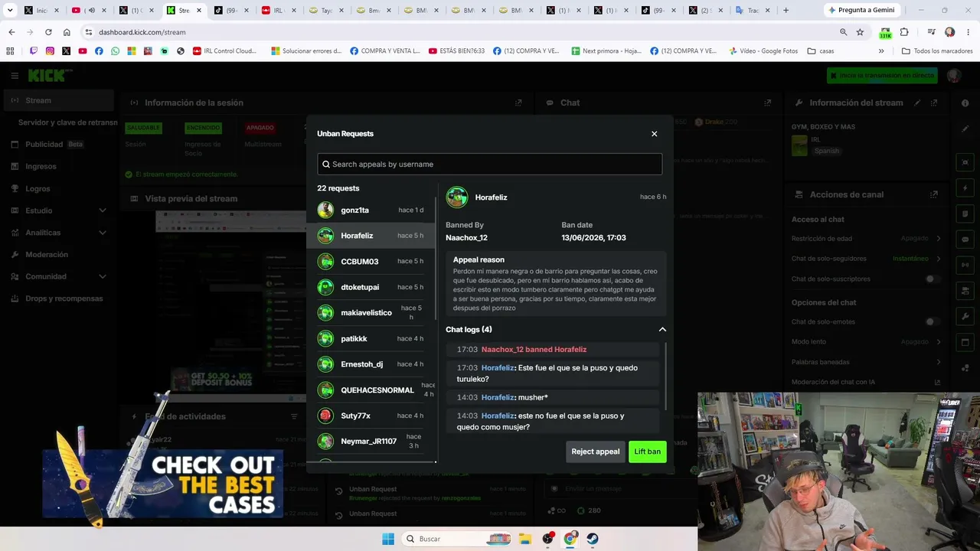
Task: Open Modo lento options chevron
Action: coord(939,341)
